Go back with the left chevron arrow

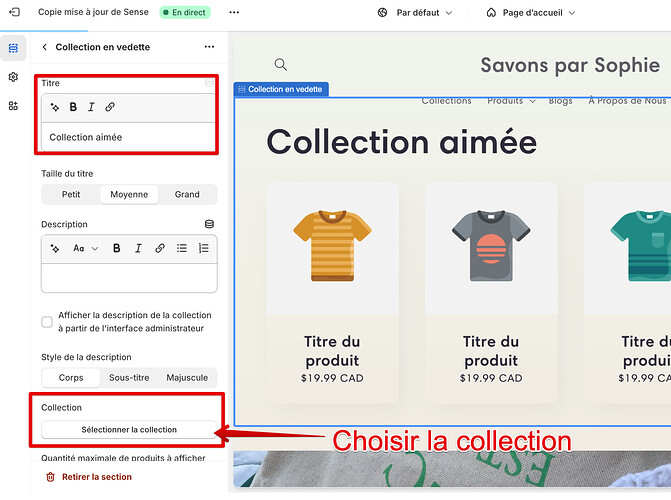pyautogui.click(x=45, y=47)
